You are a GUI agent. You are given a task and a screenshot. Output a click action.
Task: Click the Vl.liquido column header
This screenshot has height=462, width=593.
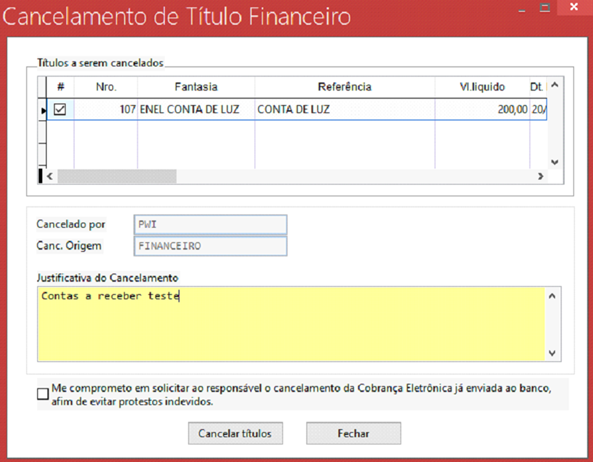click(482, 87)
